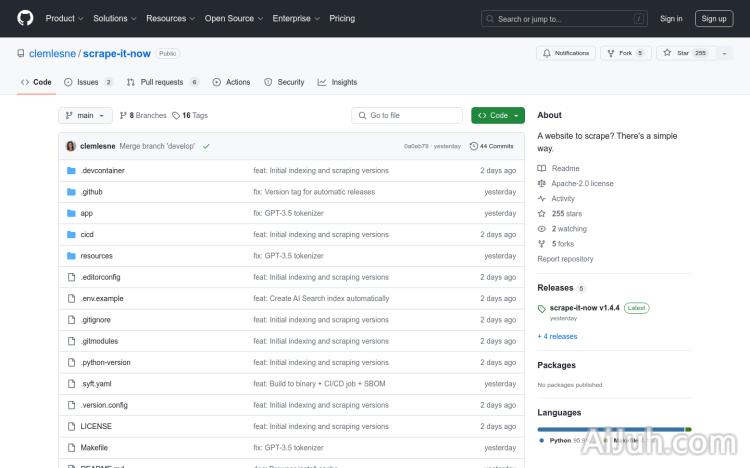Screen dimensions: 750x468
Task: Open the + 4 releases link
Action: (x=557, y=336)
